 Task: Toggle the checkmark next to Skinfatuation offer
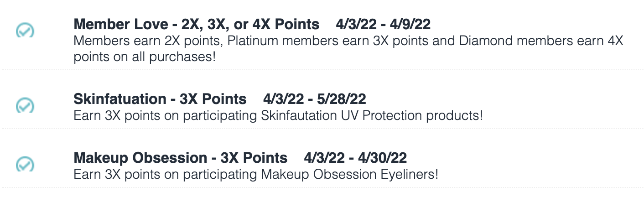tap(25, 105)
